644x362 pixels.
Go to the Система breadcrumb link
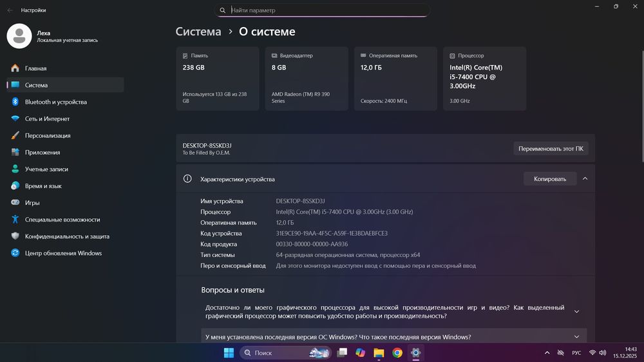[198, 32]
